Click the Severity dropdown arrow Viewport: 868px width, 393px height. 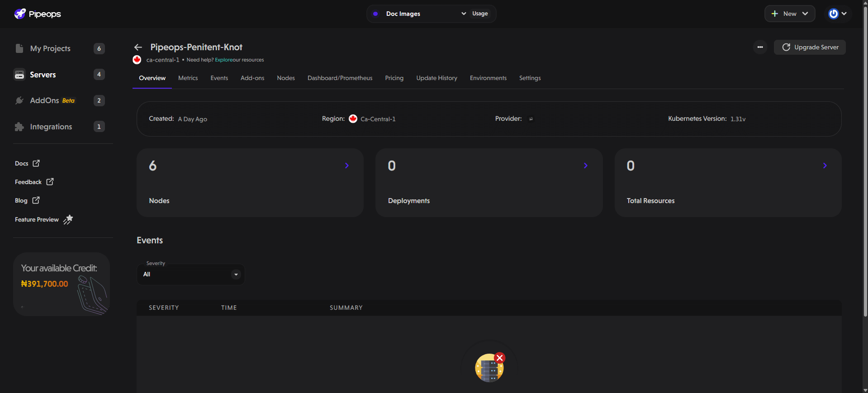point(236,275)
